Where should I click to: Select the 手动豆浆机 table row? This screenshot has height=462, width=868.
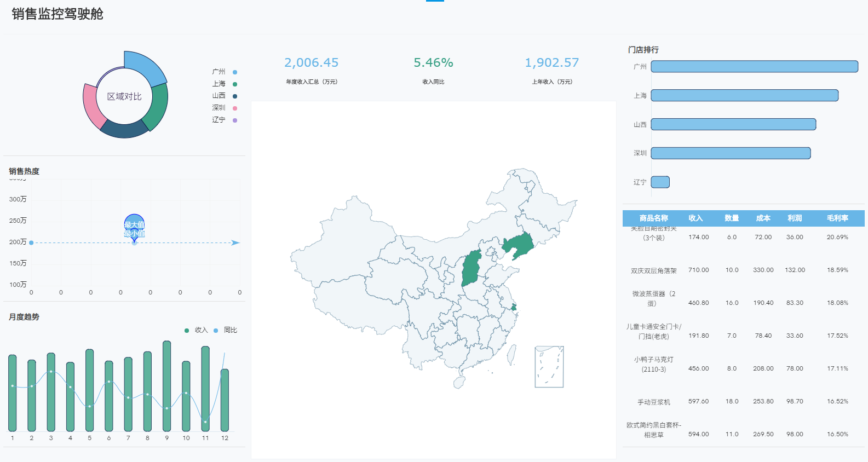[653, 402]
